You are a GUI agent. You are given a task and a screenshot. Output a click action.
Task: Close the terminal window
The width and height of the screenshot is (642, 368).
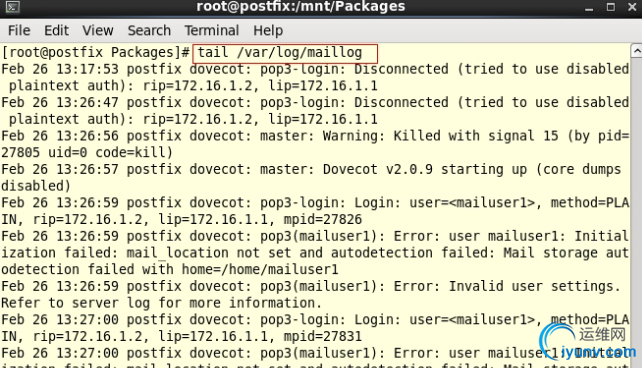(632, 7)
